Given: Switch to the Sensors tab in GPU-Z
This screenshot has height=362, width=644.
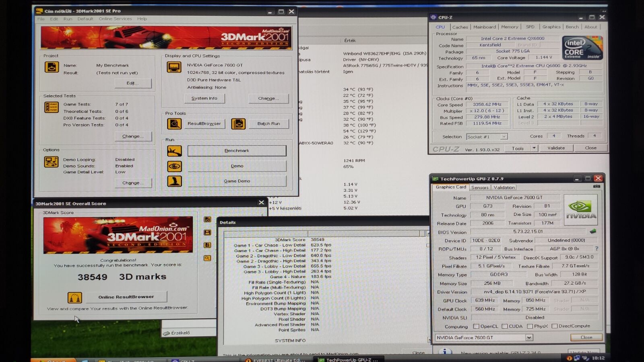Looking at the screenshot, I should 480,187.
